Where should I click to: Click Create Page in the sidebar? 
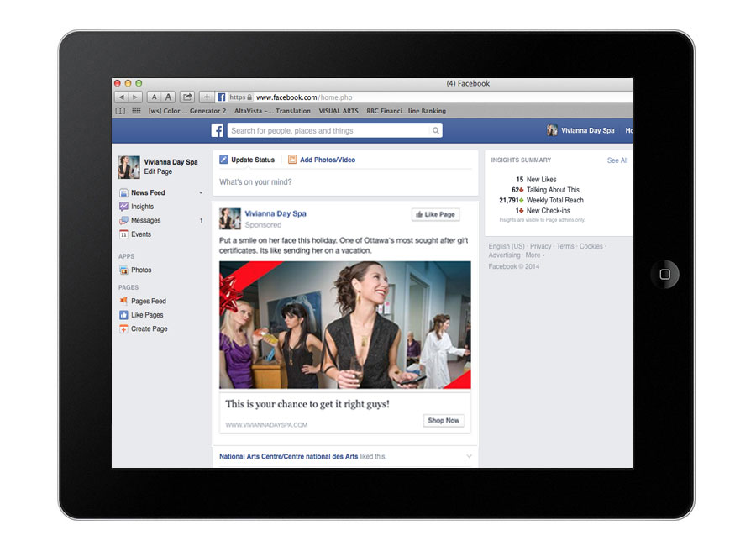[149, 329]
